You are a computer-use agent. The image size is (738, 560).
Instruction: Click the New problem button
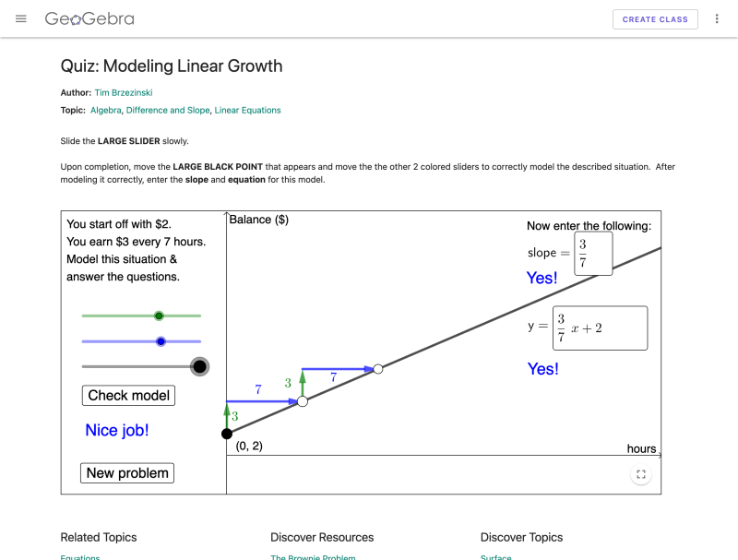tap(126, 472)
